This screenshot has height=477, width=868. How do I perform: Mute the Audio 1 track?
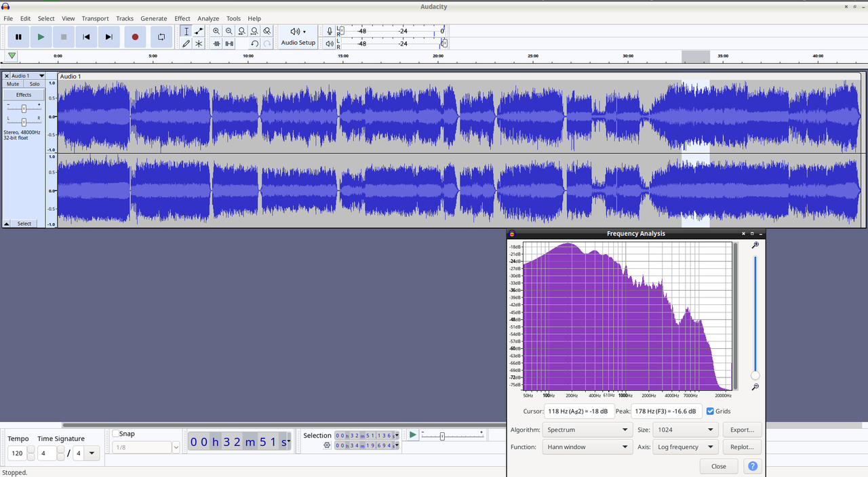13,84
